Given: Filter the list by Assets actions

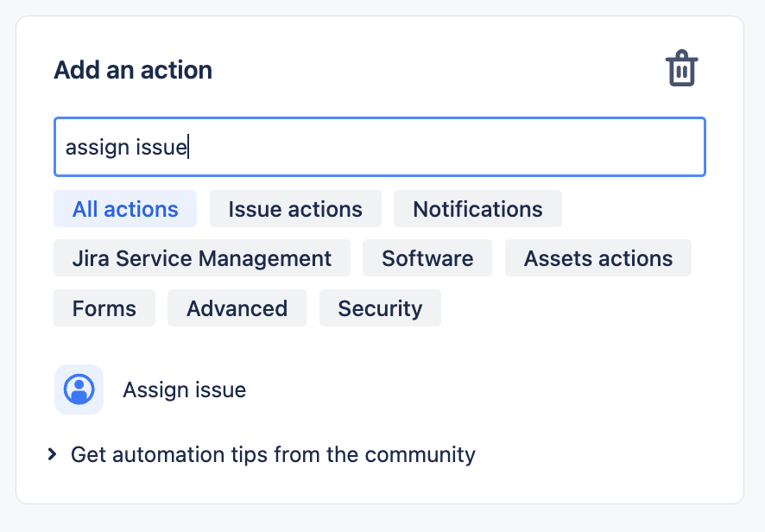Looking at the screenshot, I should [597, 258].
